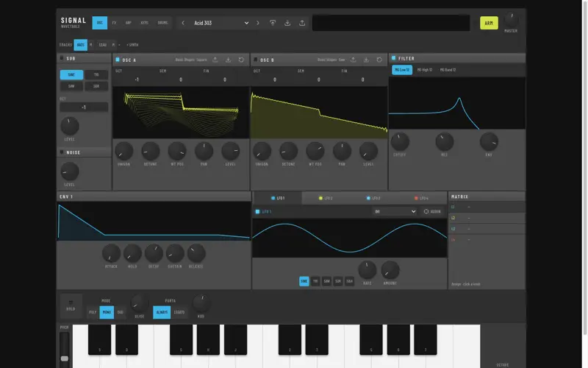Reset OSC B with the refresh icon

pyautogui.click(x=379, y=60)
